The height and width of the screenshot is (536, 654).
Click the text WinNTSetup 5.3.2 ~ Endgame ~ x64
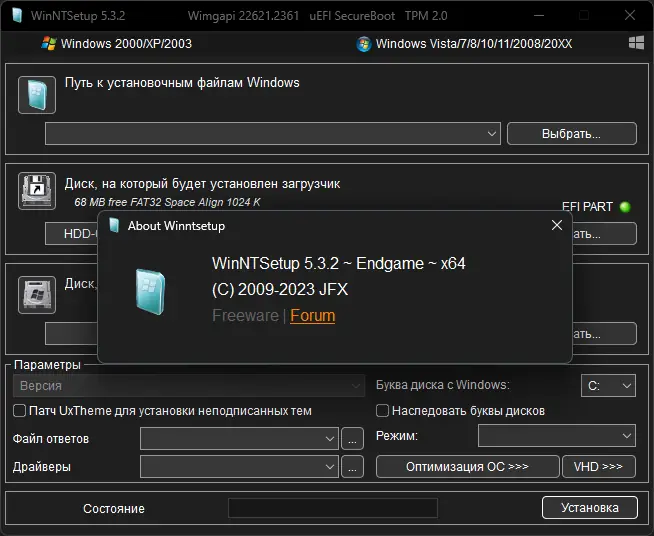tap(338, 264)
